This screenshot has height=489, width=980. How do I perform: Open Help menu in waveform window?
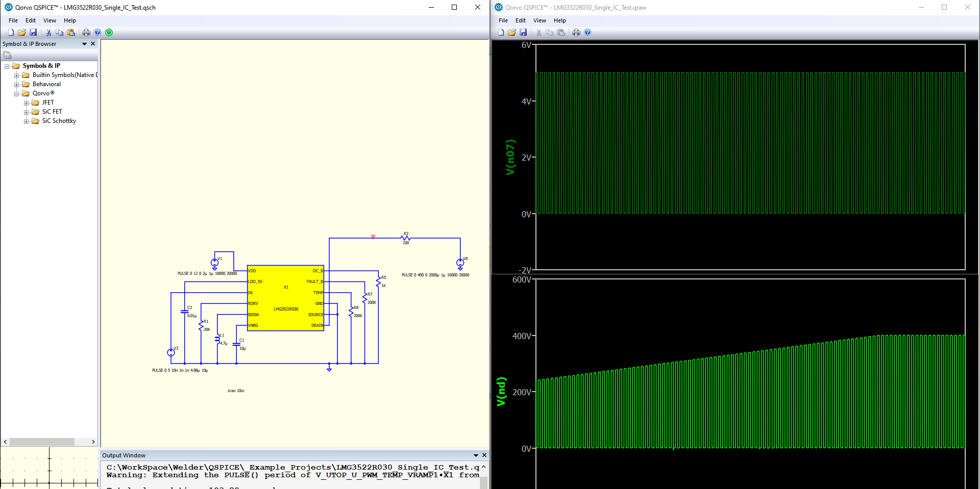tap(560, 20)
